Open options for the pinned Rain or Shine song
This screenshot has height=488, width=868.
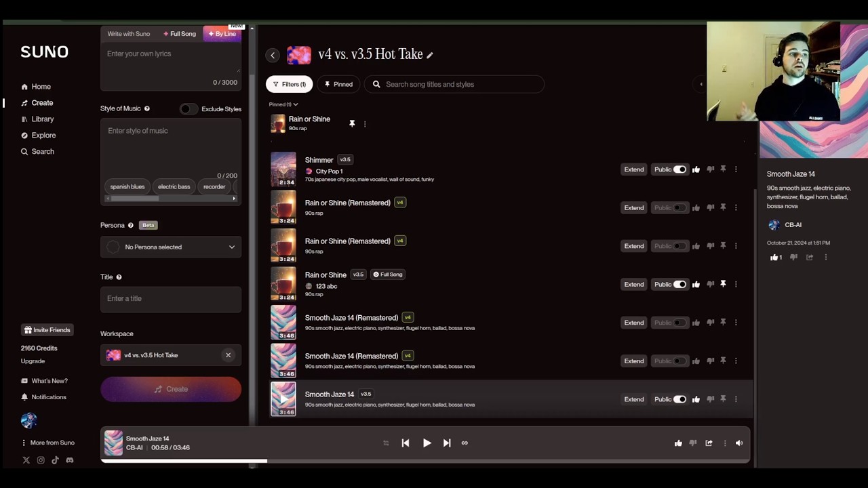tap(365, 124)
